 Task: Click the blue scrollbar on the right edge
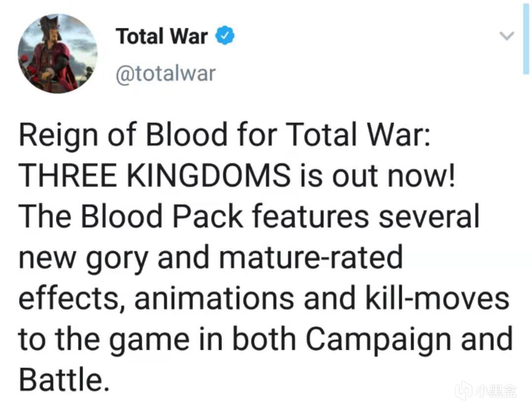coord(526,39)
